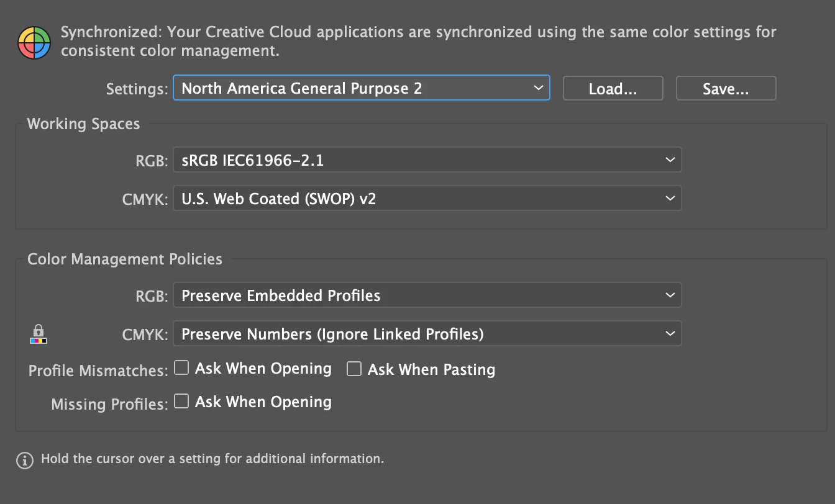Click the hold-the-cursor hint text
Viewport: 835px width, 504px height.
pos(212,459)
